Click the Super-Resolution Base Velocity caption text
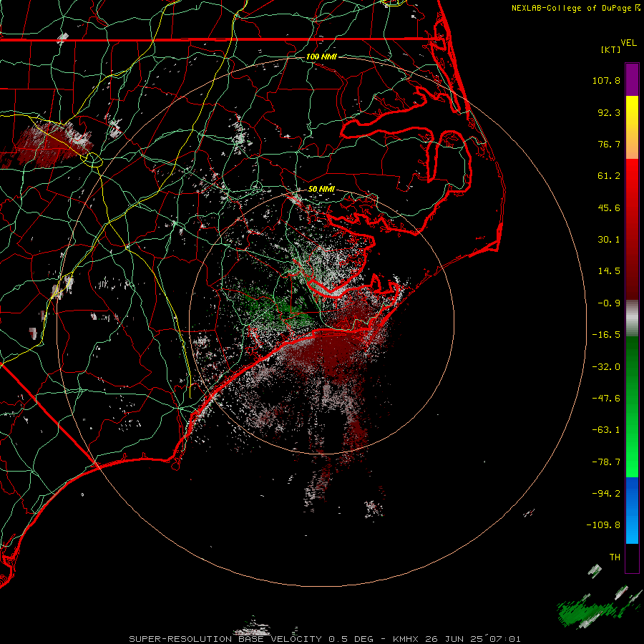This screenshot has width=644, height=644. (325, 639)
